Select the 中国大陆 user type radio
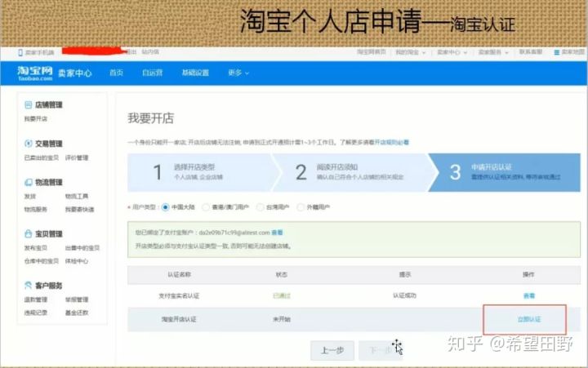 coord(166,207)
